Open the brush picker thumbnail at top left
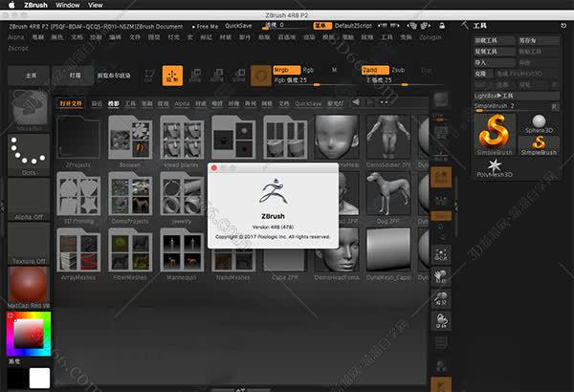Viewport: 574px width, 392px height. pyautogui.click(x=29, y=110)
